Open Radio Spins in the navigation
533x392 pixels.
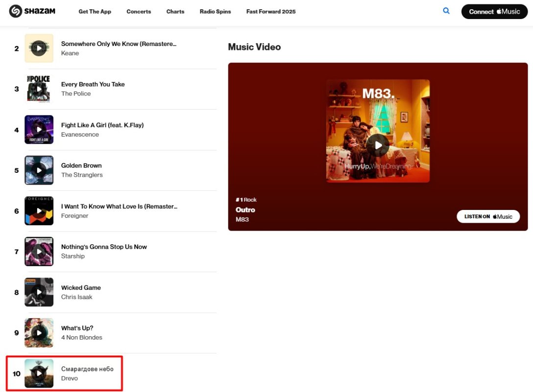pos(215,11)
